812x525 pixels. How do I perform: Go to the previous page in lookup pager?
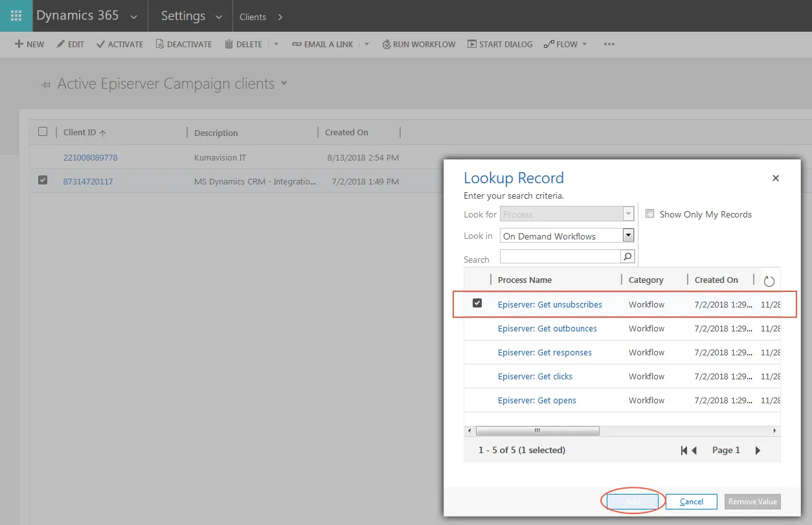click(x=694, y=450)
